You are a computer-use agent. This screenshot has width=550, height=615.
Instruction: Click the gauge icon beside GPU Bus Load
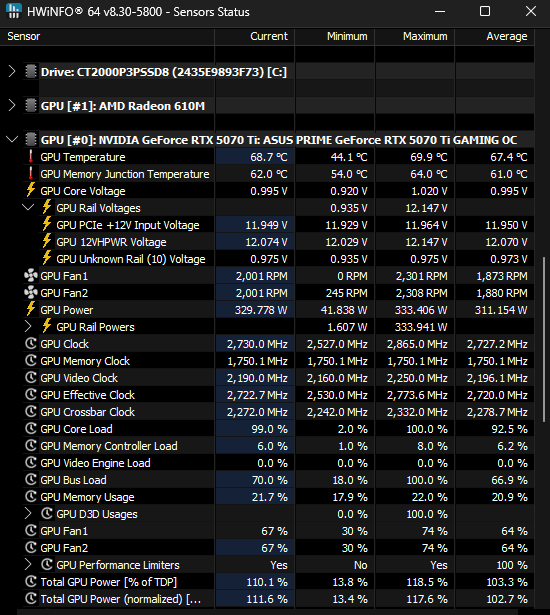coord(31,479)
